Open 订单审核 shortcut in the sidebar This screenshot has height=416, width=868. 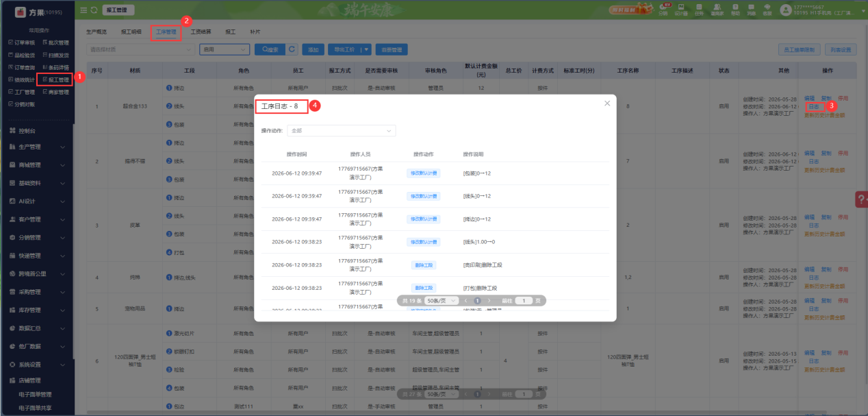(x=21, y=42)
